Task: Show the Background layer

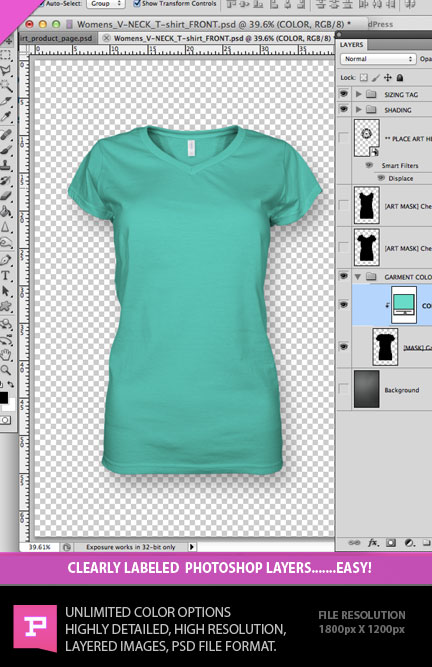Action: pyautogui.click(x=343, y=389)
